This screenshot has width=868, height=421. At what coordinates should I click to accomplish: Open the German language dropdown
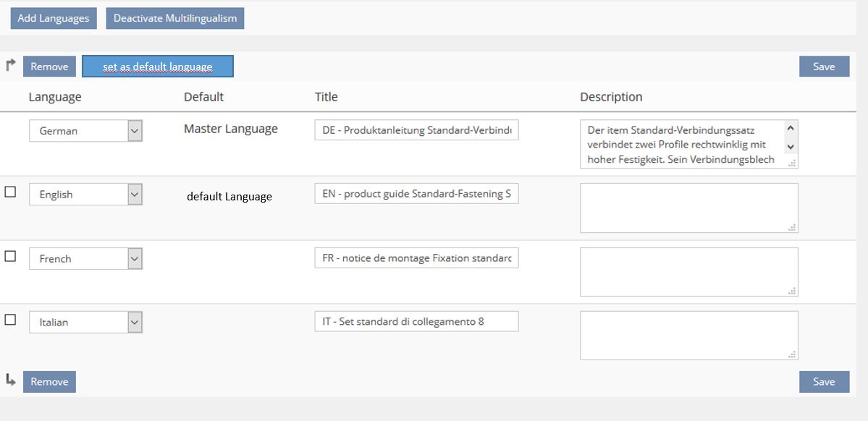tap(135, 131)
